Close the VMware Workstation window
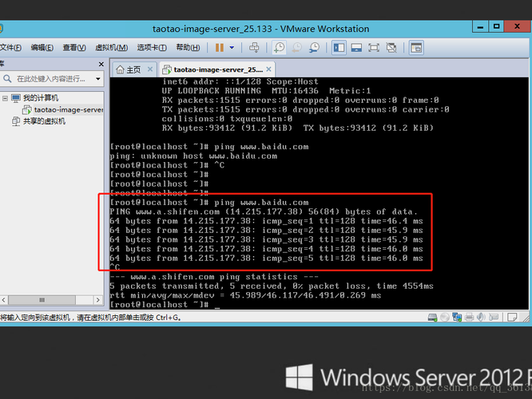The image size is (532, 399). click(517, 26)
